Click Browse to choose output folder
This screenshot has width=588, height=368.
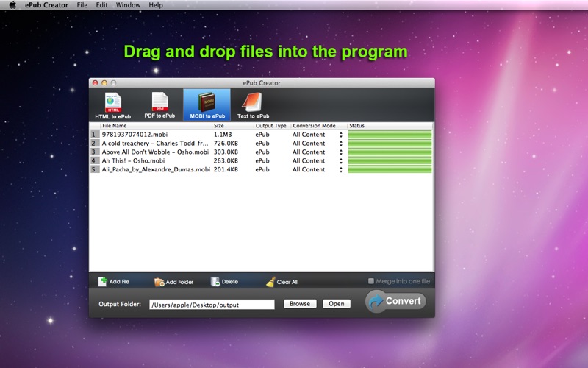[x=300, y=304]
